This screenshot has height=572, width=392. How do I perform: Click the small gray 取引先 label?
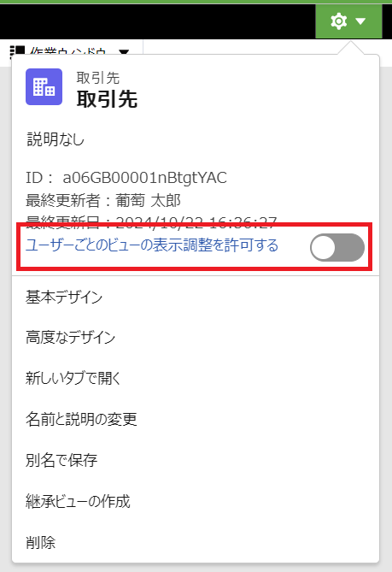[x=98, y=78]
